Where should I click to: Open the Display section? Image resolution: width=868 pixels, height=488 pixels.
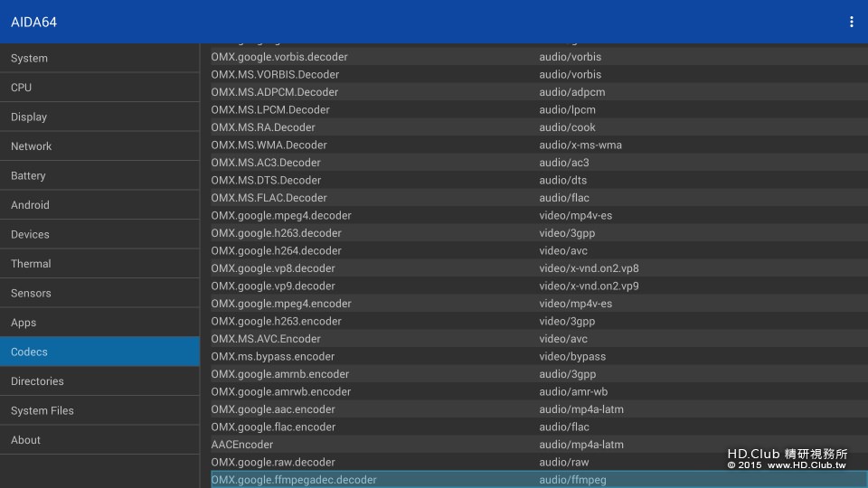click(99, 117)
